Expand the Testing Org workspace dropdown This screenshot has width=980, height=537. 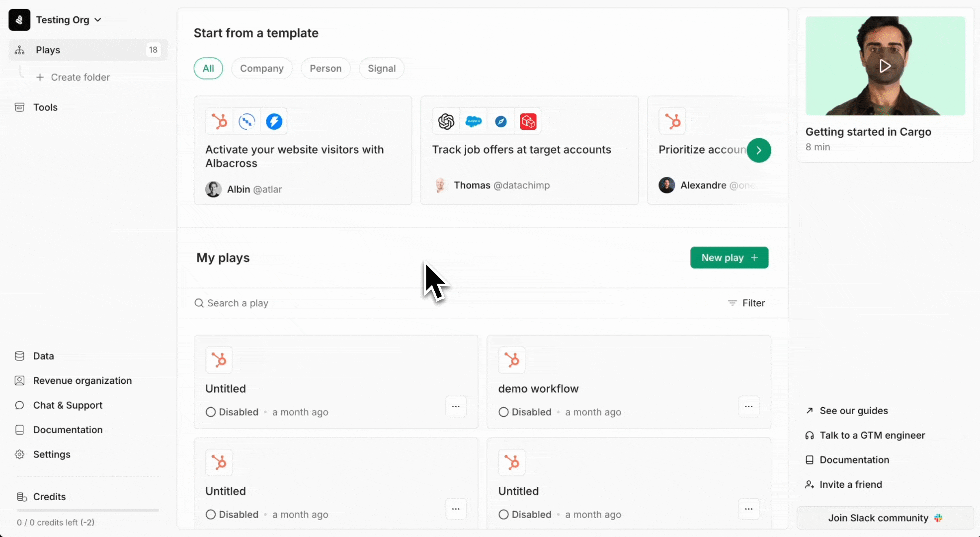click(98, 20)
